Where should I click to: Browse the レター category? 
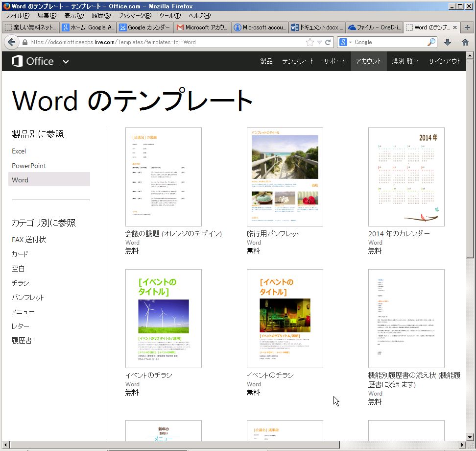21,326
